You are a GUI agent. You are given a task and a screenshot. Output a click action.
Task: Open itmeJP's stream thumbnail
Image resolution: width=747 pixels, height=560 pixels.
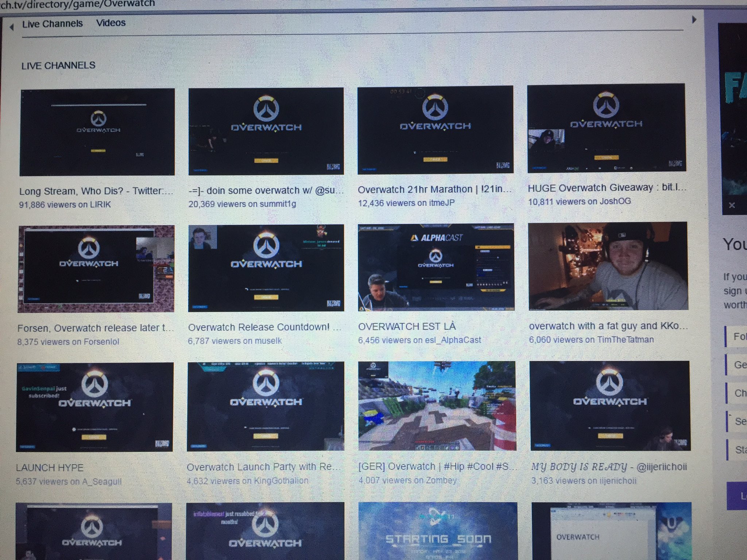click(435, 129)
